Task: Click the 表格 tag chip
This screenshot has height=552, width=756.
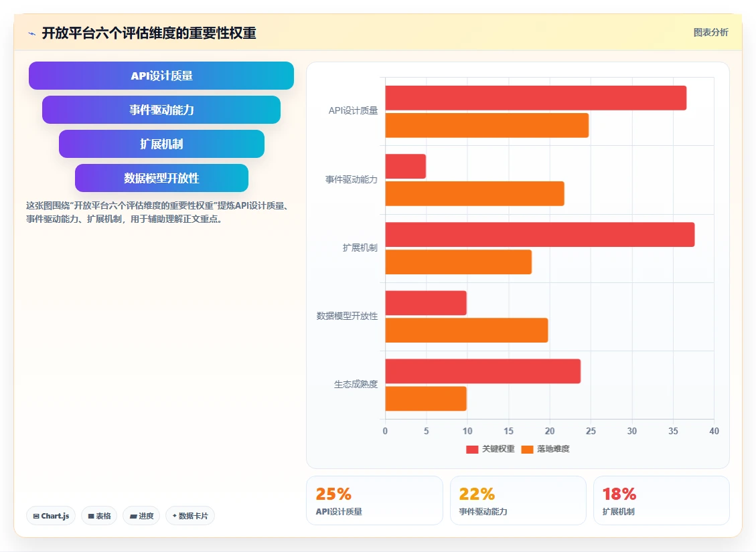Action: (x=99, y=516)
